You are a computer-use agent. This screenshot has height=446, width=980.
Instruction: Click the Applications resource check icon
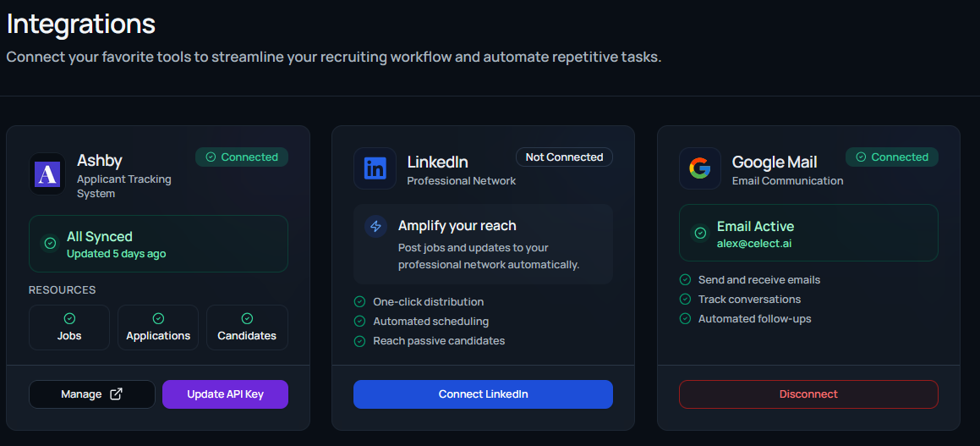coord(158,318)
